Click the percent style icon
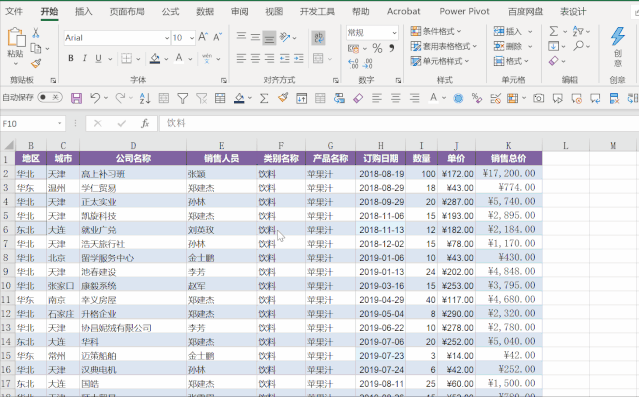This screenshot has width=639, height=397. 377,49
